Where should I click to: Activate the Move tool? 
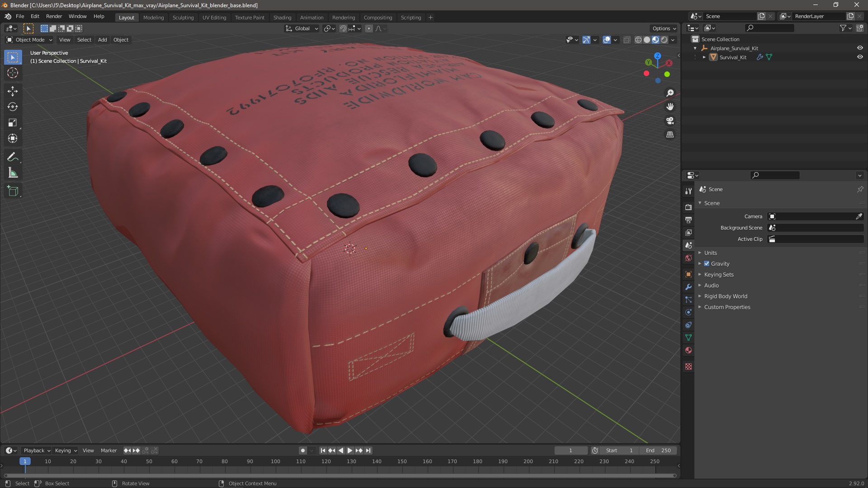tap(13, 91)
